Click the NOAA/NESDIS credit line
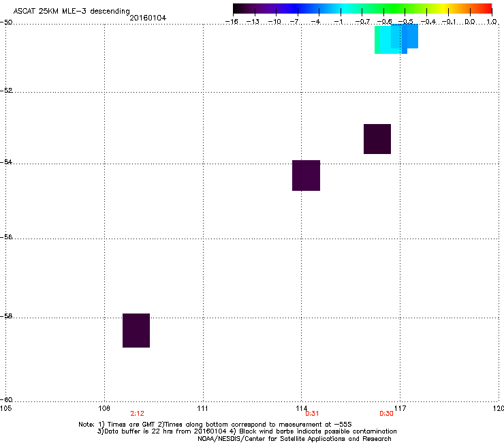Viewport: 504px width, 443px height. pyautogui.click(x=294, y=439)
